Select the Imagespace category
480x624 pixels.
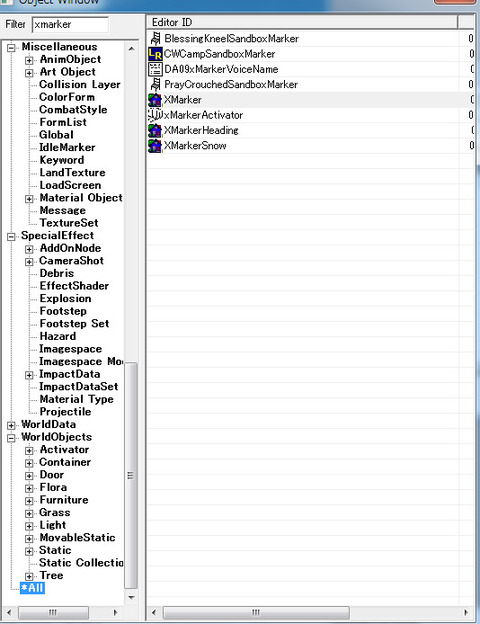click(70, 349)
